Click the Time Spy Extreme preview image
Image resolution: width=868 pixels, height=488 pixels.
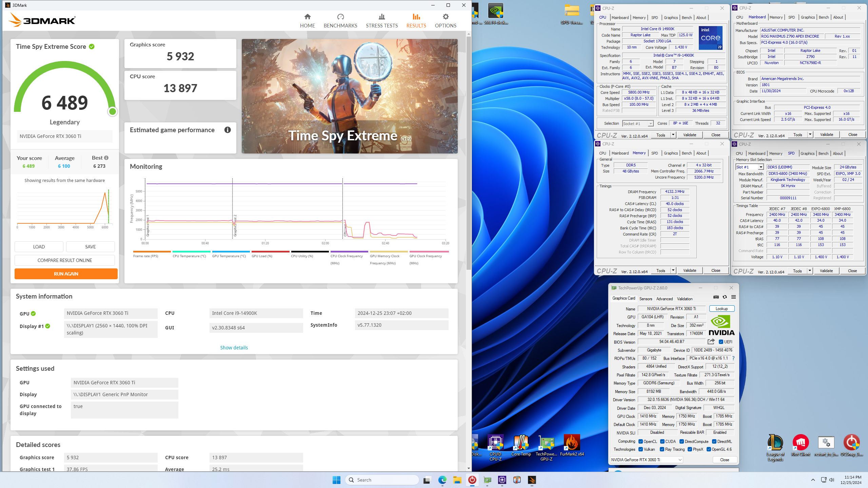(x=350, y=96)
